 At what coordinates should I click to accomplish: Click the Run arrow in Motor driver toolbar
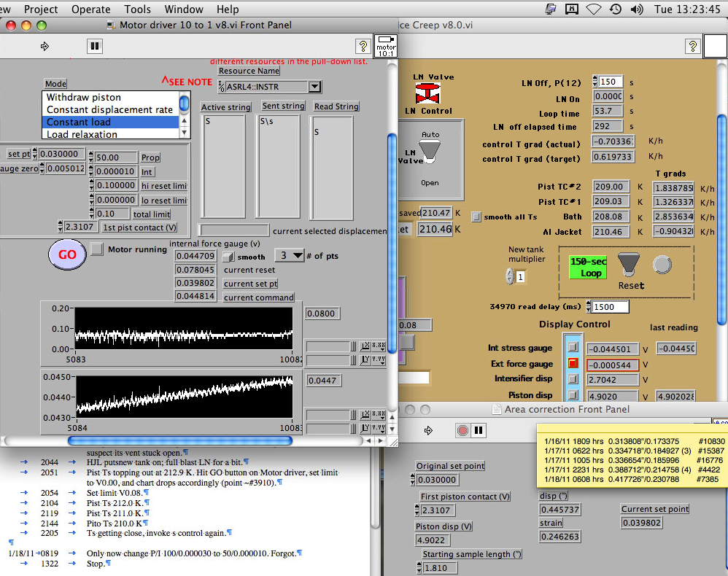(44, 46)
